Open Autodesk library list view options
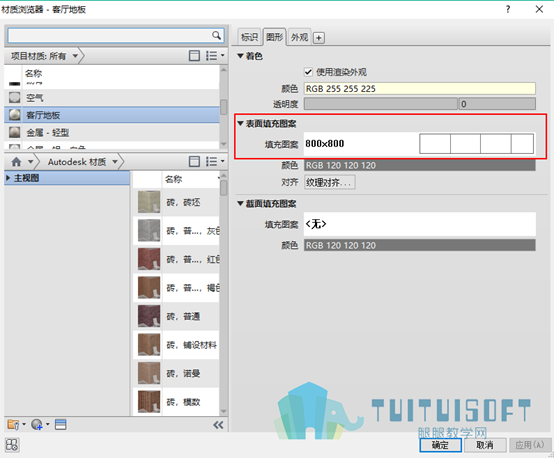The image size is (554, 458). pos(214,162)
